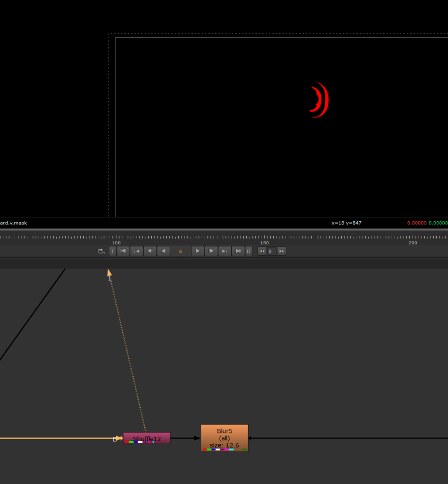Click the current frame number field
The image size is (448, 484).
click(x=181, y=251)
